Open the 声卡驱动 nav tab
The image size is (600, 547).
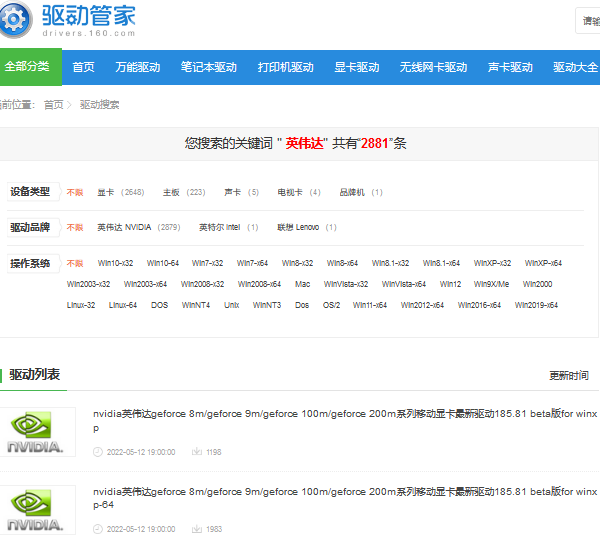tap(510, 67)
